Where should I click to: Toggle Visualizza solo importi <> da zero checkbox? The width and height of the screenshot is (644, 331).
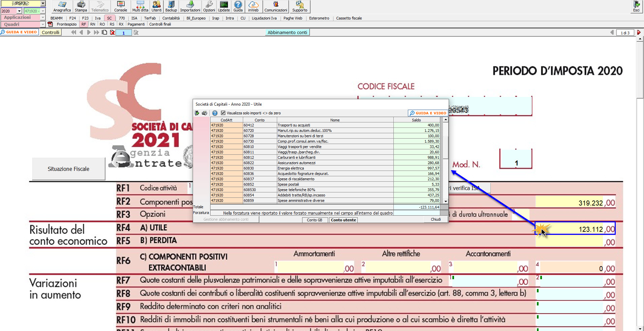pyautogui.click(x=223, y=113)
